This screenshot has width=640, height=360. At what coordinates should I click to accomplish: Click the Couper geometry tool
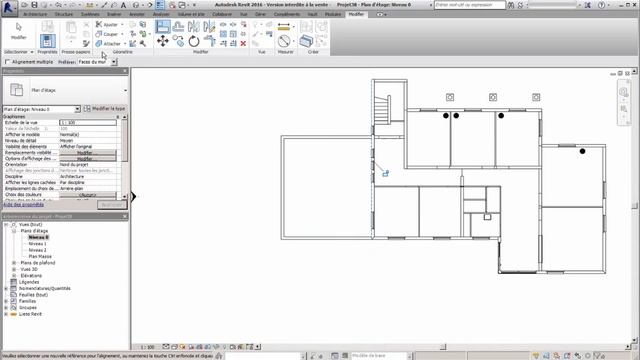[x=107, y=34]
